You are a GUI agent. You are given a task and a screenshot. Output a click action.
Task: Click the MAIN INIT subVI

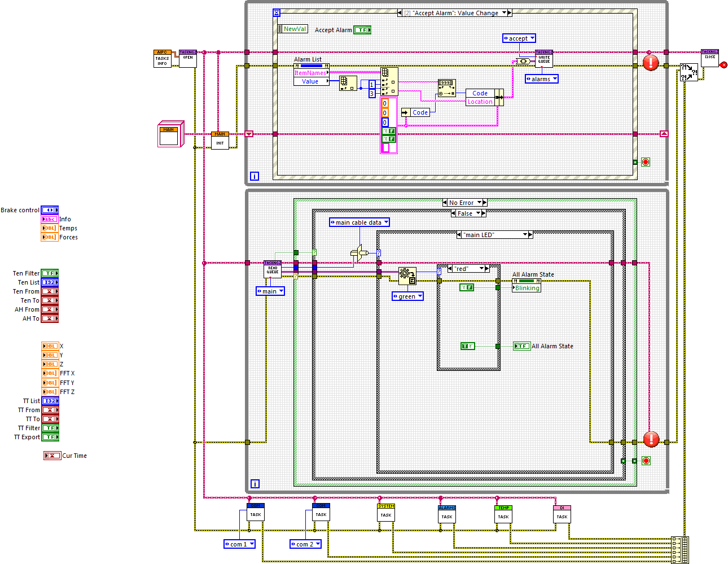click(220, 140)
